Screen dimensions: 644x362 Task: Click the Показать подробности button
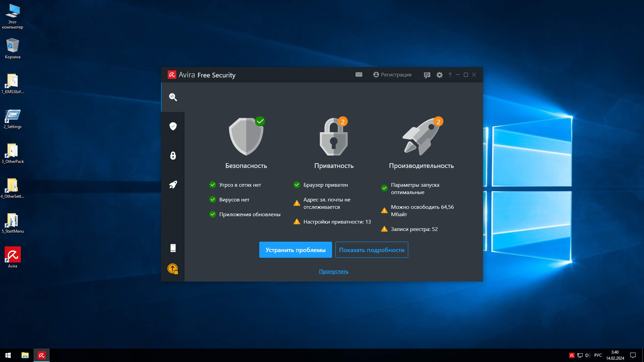click(372, 250)
